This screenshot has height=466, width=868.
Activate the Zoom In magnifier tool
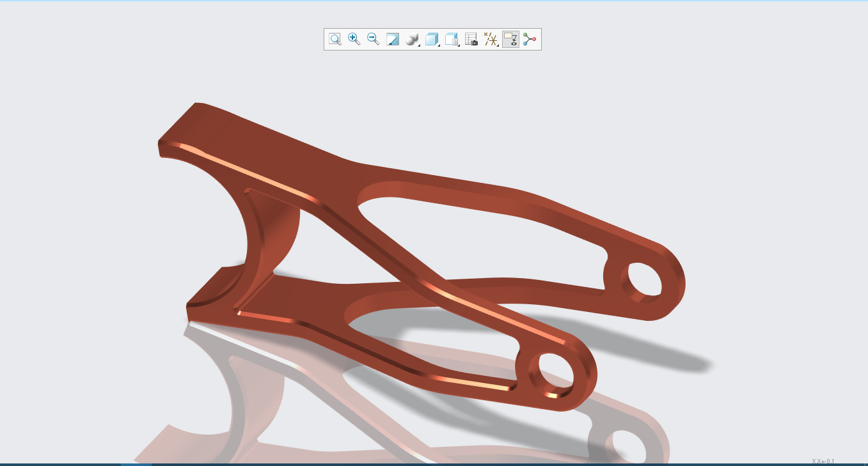[x=354, y=39]
